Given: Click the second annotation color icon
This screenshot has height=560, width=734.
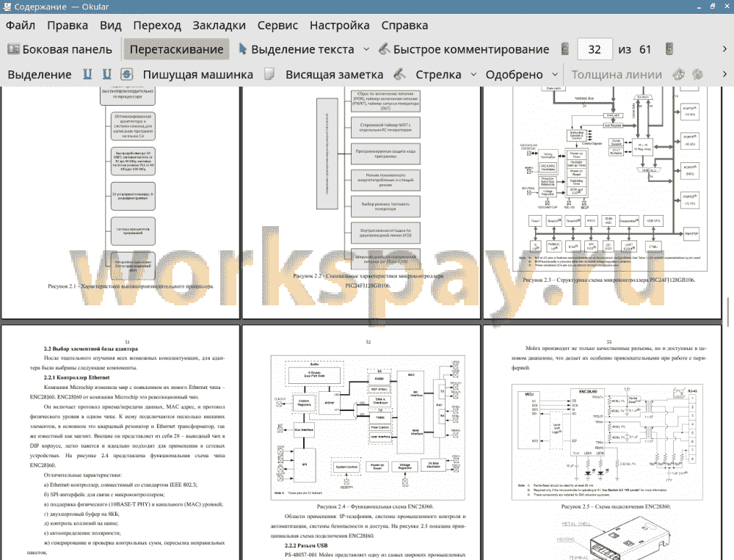Looking at the screenshot, I should pos(698,74).
